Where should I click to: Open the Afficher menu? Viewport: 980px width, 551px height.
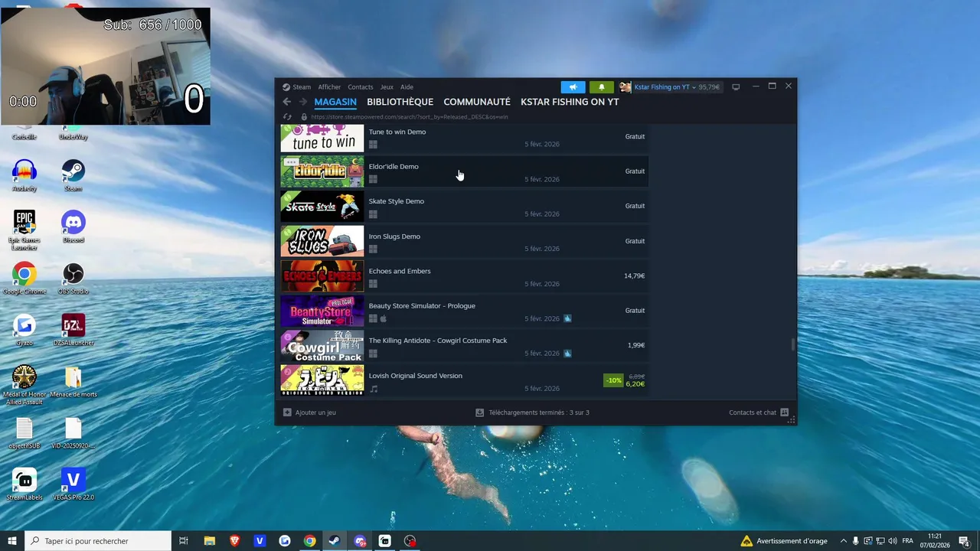(x=329, y=87)
